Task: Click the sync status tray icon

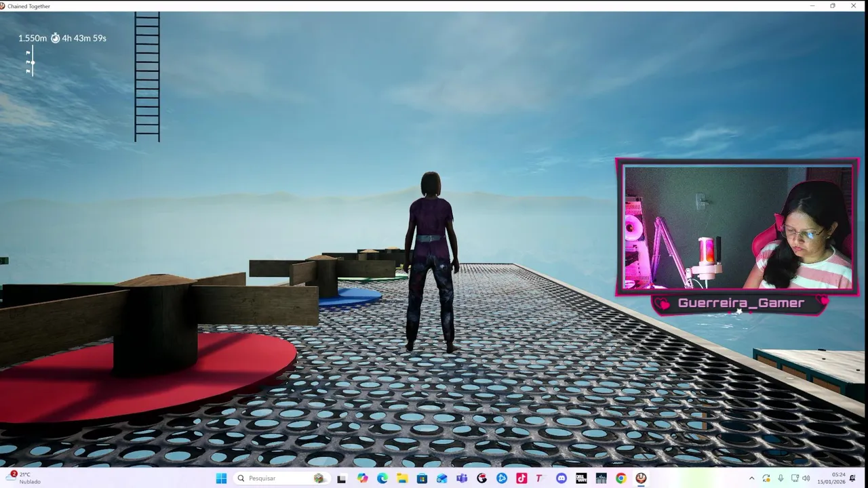Action: [x=766, y=479]
